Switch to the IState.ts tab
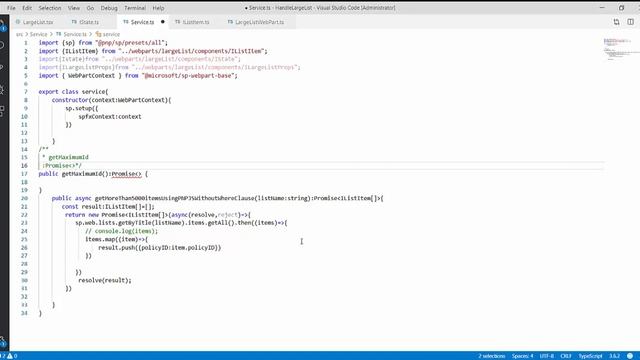This screenshot has width=640, height=360. tap(89, 22)
